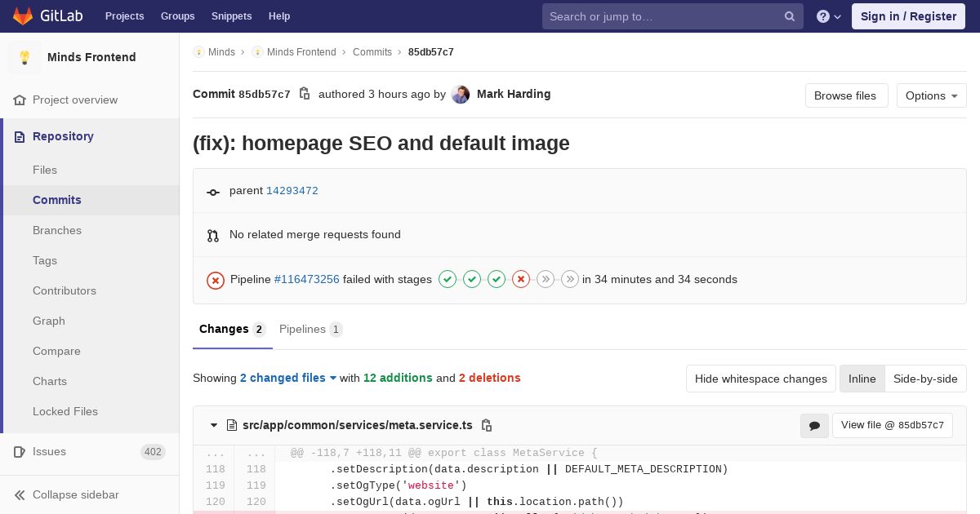Hide whitespace changes in diff
The width and height of the screenshot is (980, 514).
(x=760, y=379)
